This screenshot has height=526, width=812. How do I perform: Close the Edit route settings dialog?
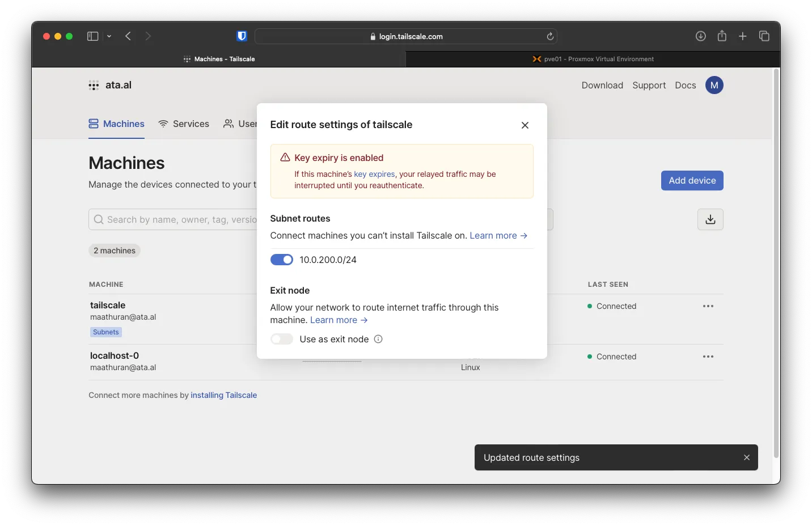coord(525,125)
